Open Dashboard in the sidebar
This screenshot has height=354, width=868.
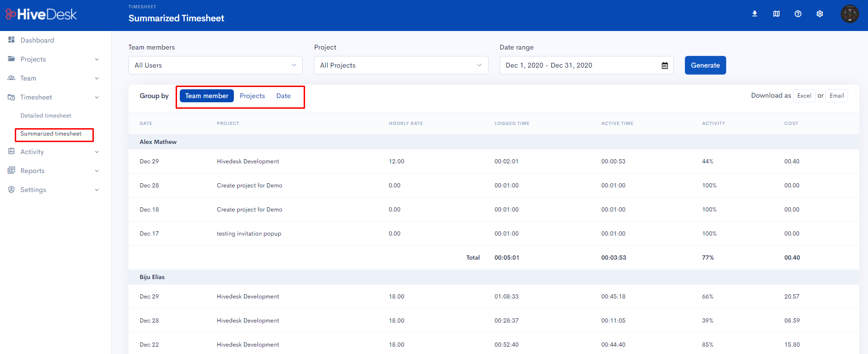click(x=37, y=40)
